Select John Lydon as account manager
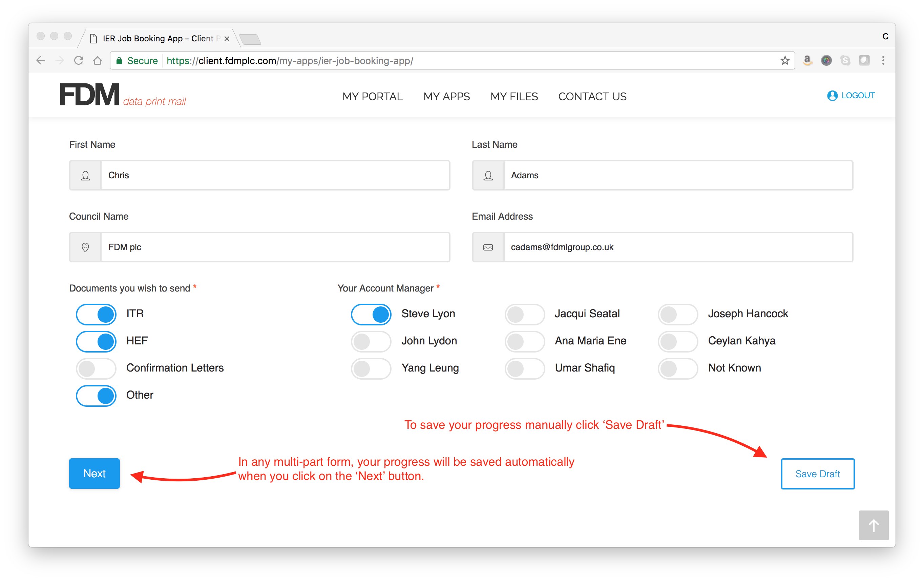 click(371, 341)
